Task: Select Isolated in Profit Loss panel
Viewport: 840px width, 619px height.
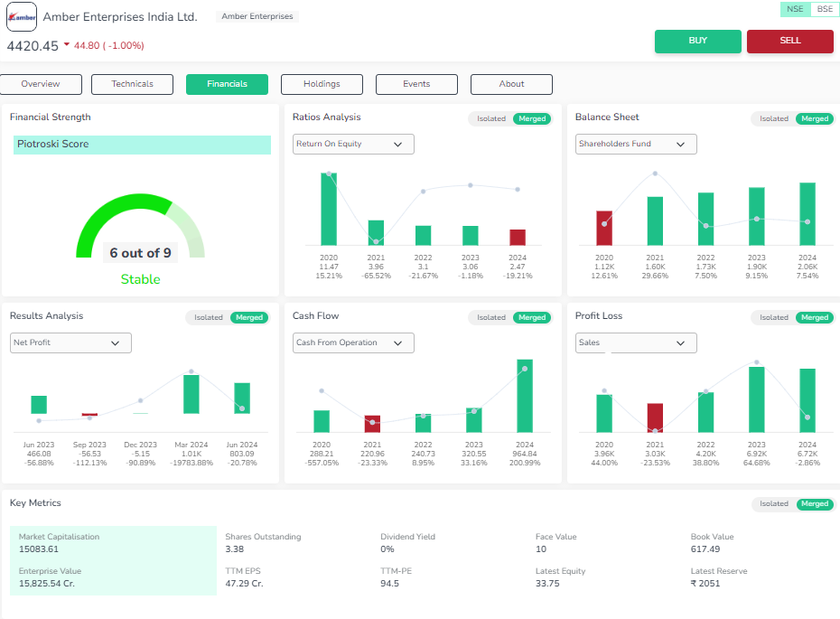Action: tap(773, 317)
